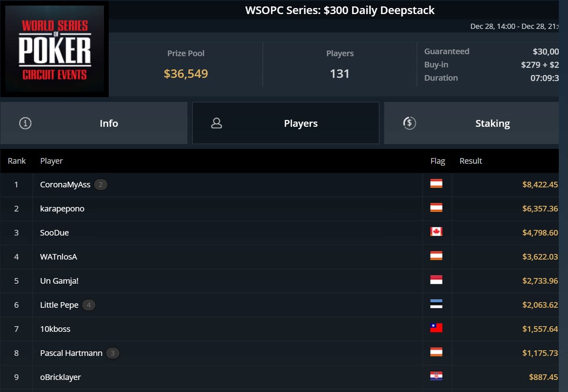568x392 pixels.
Task: Click the person icon on Players tab
Action: click(x=217, y=123)
